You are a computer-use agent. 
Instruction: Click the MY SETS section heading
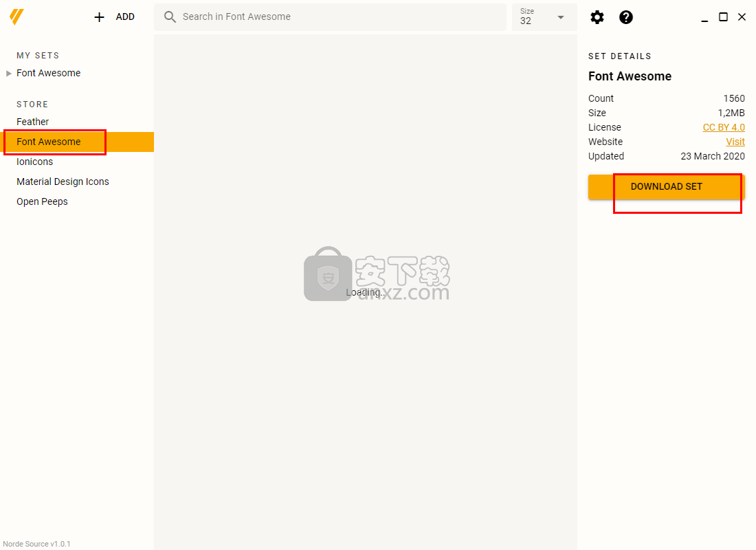click(38, 56)
